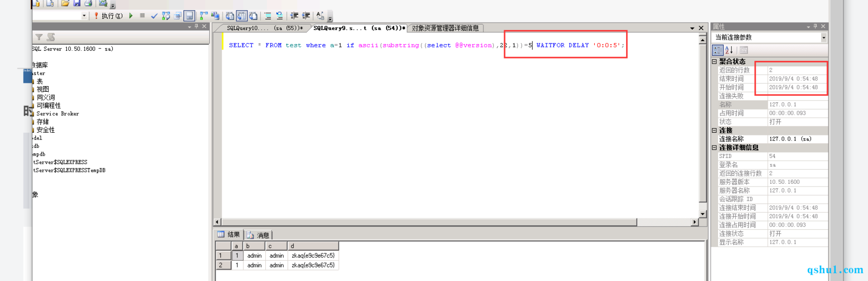Select results to grid output mode
The width and height of the screenshot is (868, 281).
point(241,16)
